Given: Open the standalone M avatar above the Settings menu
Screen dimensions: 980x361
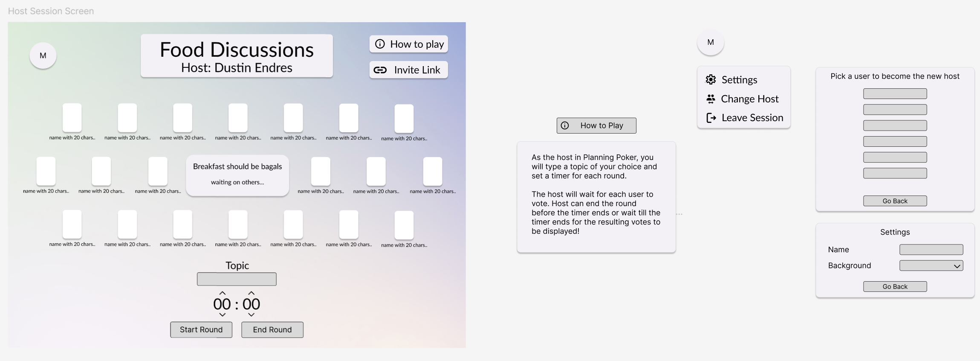Looking at the screenshot, I should pos(711,42).
